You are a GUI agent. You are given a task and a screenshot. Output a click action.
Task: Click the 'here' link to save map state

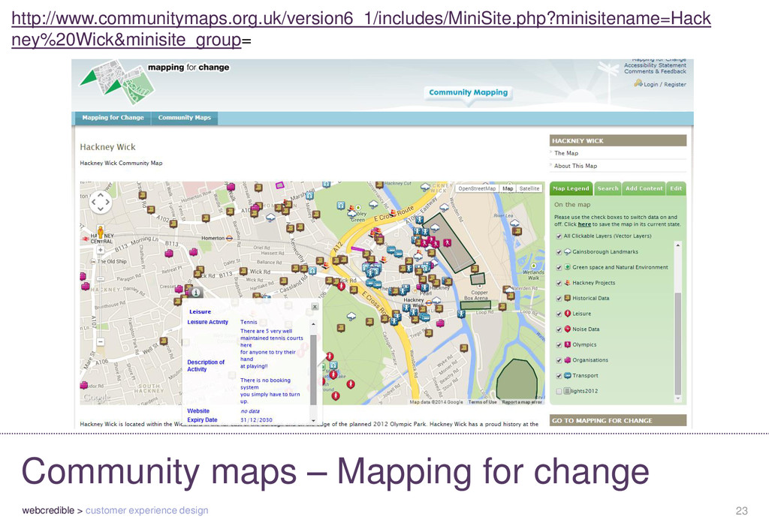[x=584, y=224]
